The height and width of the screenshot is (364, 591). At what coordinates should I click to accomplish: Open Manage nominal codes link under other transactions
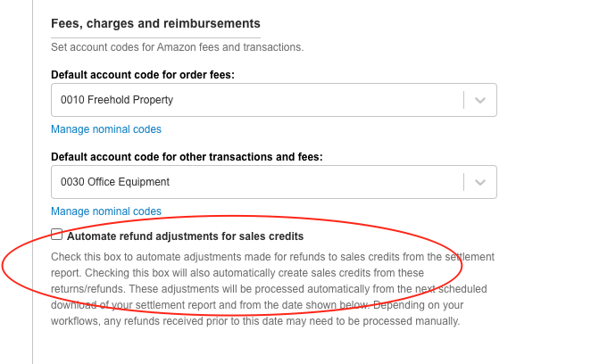click(x=106, y=211)
